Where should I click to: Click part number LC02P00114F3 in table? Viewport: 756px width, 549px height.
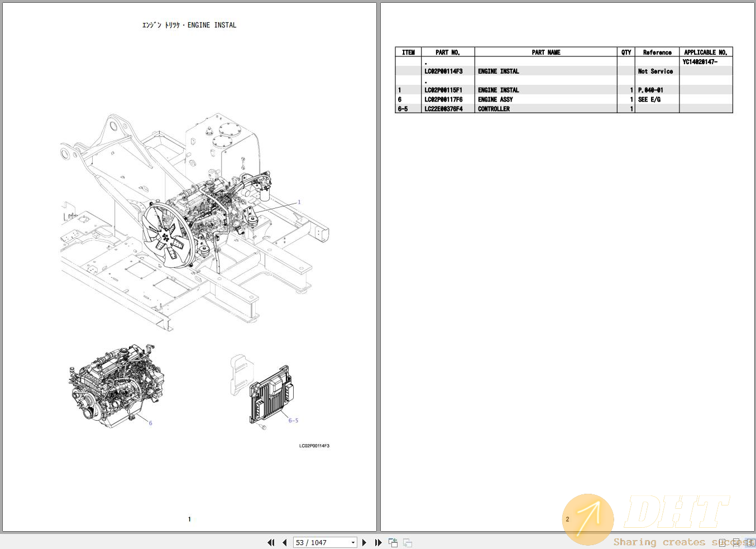(x=443, y=71)
